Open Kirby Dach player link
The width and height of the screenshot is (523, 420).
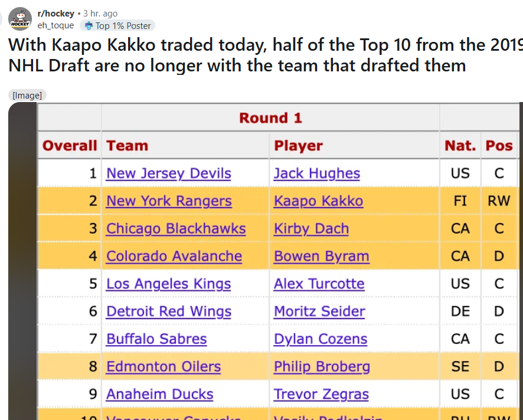click(x=311, y=229)
